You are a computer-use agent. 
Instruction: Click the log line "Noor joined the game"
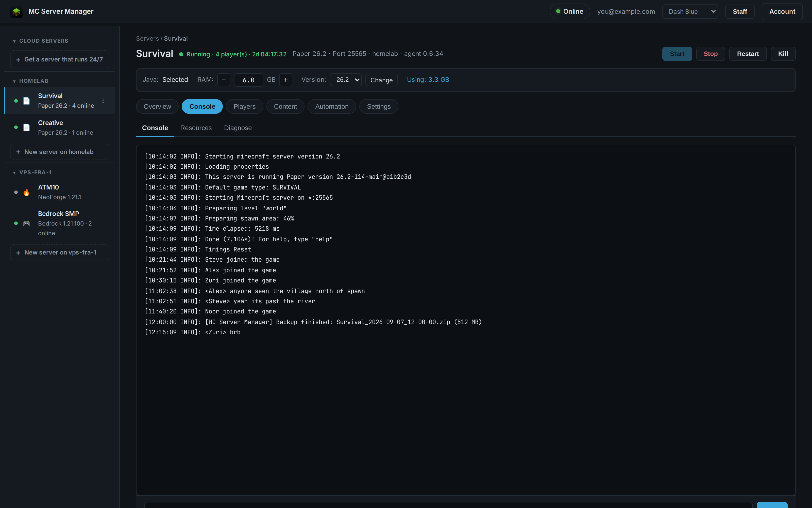click(x=210, y=311)
